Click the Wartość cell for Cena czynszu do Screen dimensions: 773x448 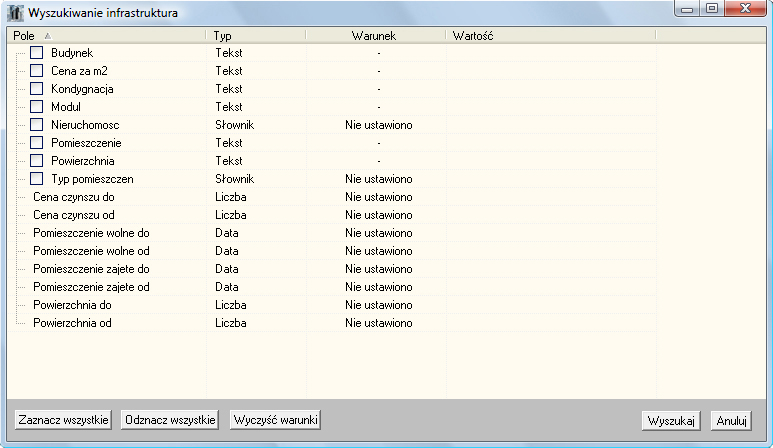[x=551, y=197]
